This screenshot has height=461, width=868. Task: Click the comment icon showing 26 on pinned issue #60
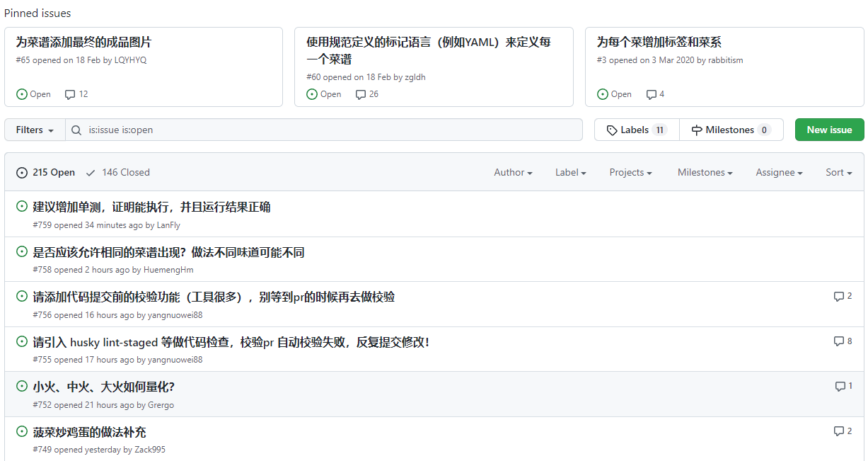[361, 94]
